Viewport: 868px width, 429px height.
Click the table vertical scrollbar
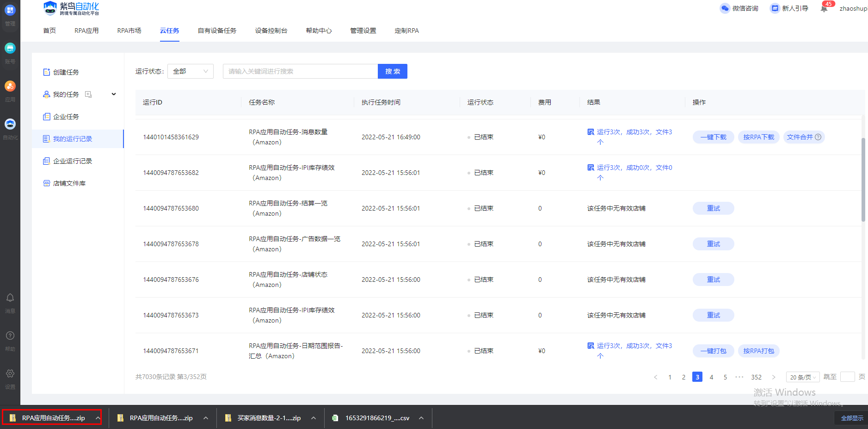click(863, 180)
